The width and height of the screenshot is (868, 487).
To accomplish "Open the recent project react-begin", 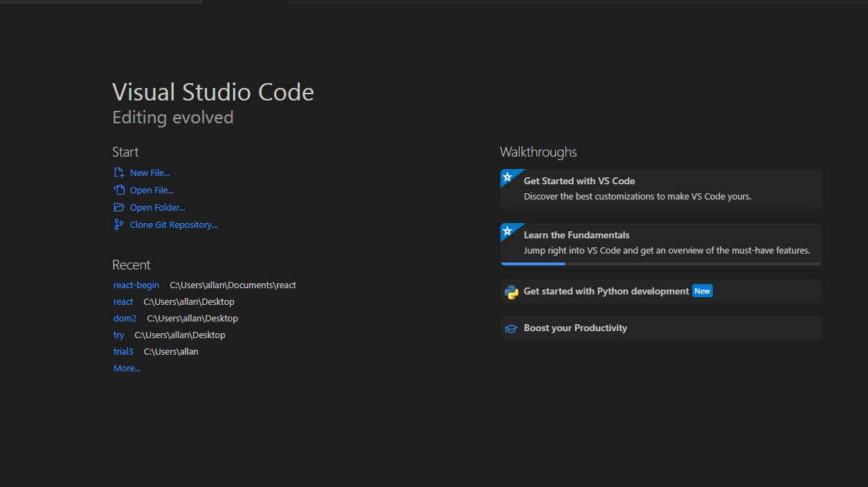I will tap(136, 285).
